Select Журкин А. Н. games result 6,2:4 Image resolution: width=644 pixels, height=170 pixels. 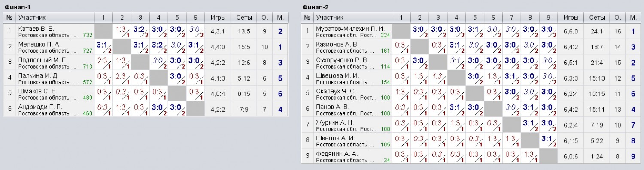pyautogui.click(x=571, y=125)
